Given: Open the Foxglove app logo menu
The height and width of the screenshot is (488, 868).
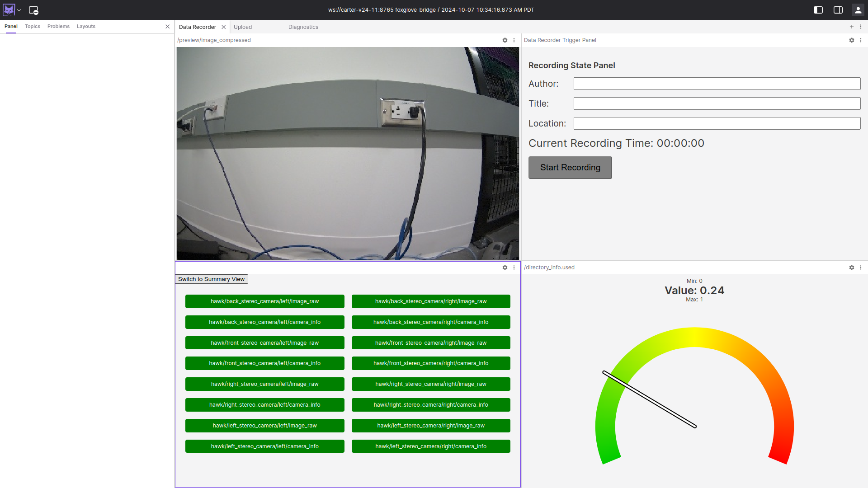Looking at the screenshot, I should tap(9, 9).
